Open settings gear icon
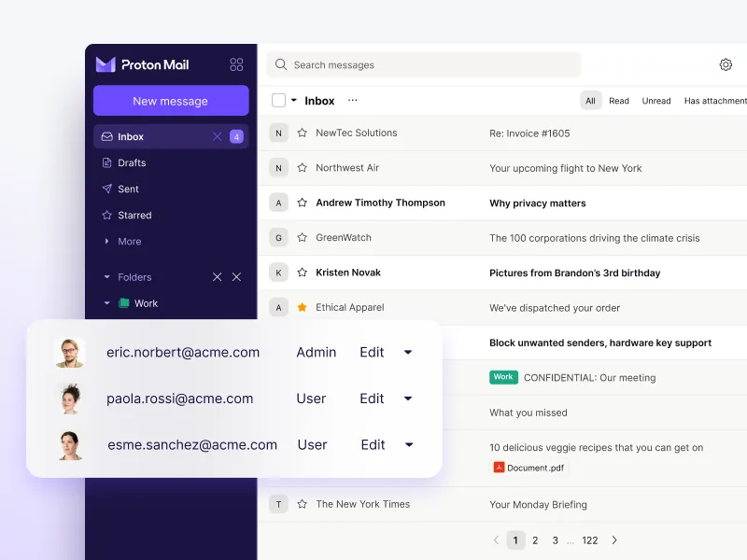This screenshot has height=560, width=747. (x=726, y=64)
